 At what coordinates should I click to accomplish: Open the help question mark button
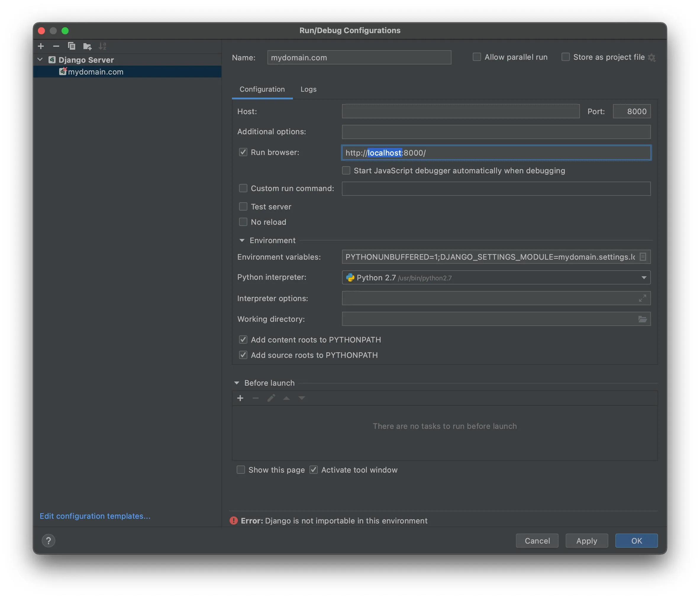(48, 541)
